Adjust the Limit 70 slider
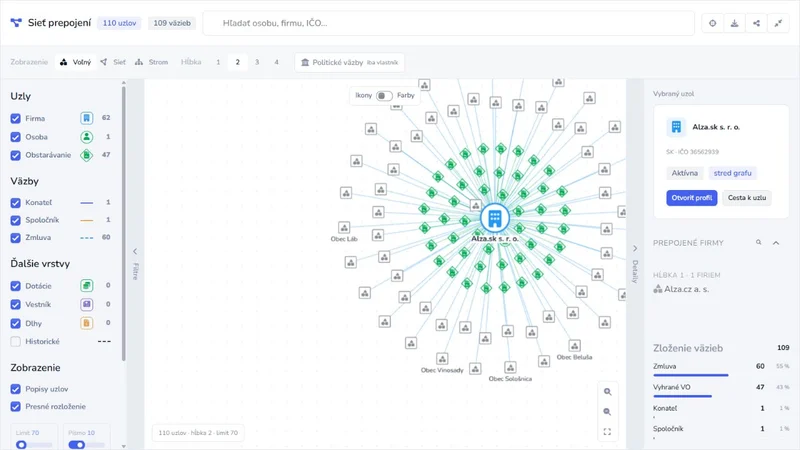Viewport: 800px width, 450px height. 34,445
